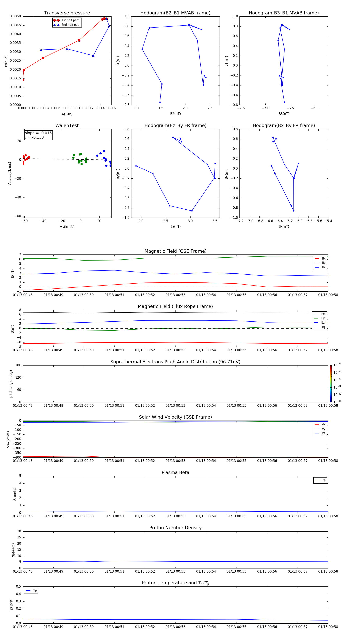Image resolution: width=351 pixels, height=644 pixels.
Task: Click the "r = -0.133" annotation text
Action: (x=35, y=137)
